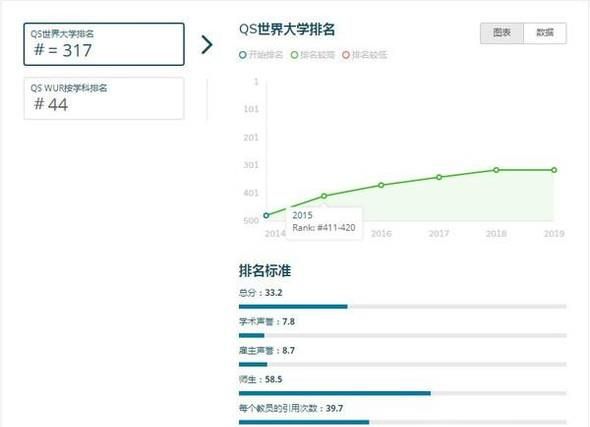This screenshot has height=427, width=590.
Task: Click the 学术声誉 7.8 progress bar
Action: coord(403,336)
